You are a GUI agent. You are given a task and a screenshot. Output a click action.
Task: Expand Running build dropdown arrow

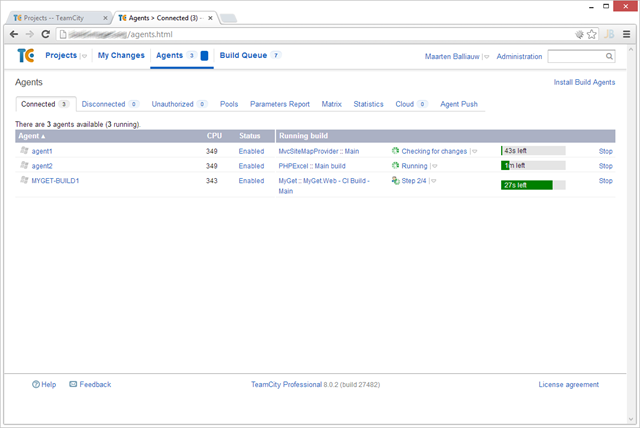click(x=435, y=166)
